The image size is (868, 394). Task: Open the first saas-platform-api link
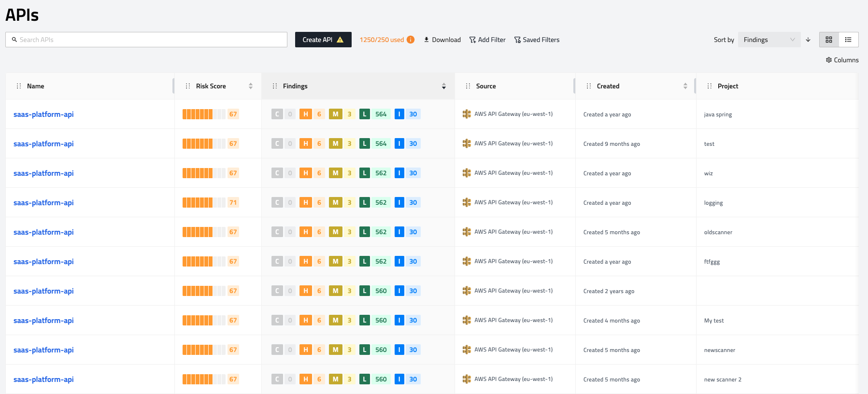click(43, 114)
